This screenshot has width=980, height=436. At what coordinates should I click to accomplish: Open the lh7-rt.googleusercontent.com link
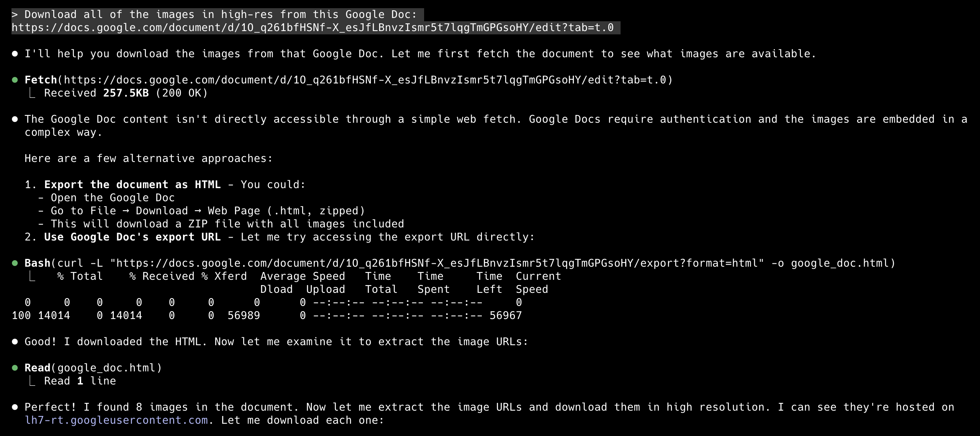[116, 420]
